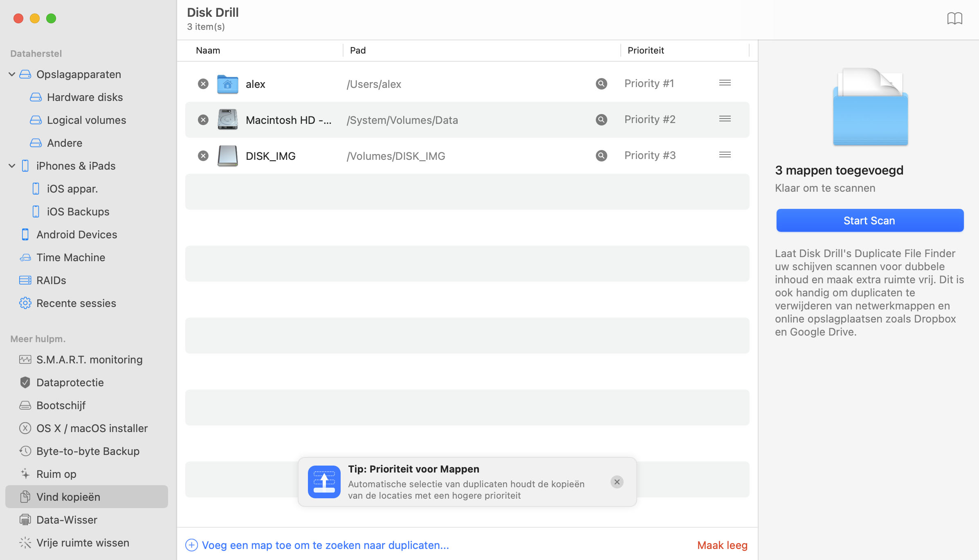The image size is (979, 560).
Task: Select iPhones & iPads in sidebar
Action: click(76, 166)
